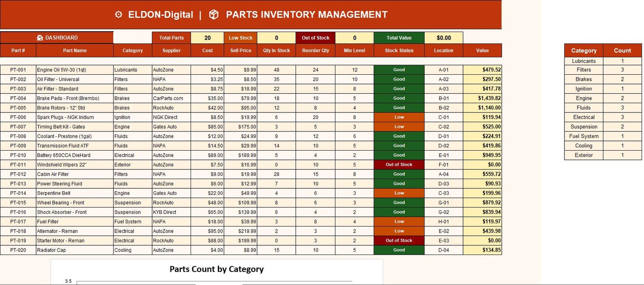This screenshot has height=285, width=644.
Task: Click the $175.00 sell price cell
Action: coord(240,127)
